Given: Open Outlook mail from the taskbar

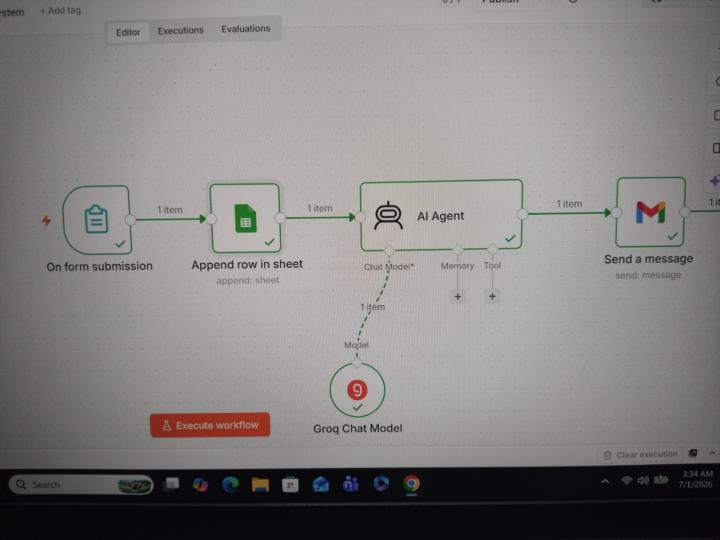Looking at the screenshot, I should (321, 484).
